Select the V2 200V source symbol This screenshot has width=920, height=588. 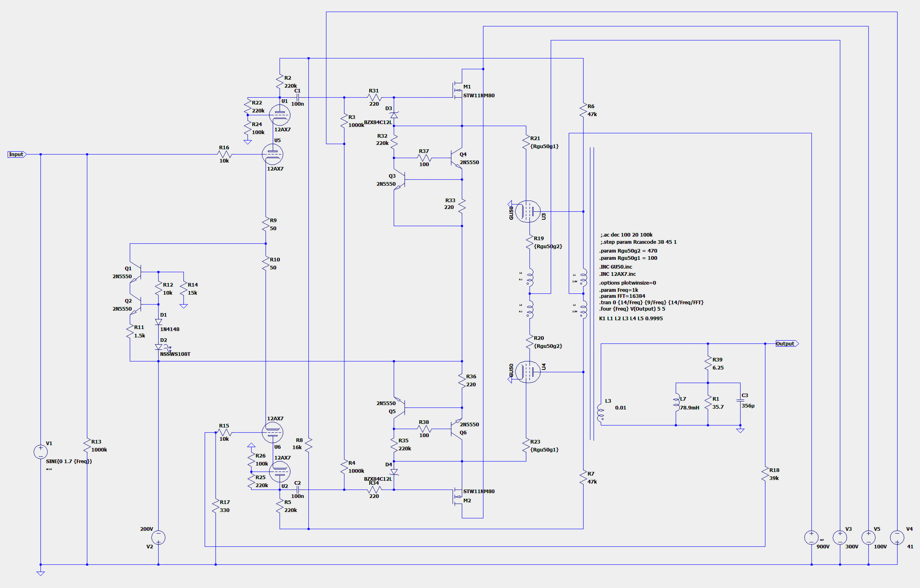click(x=158, y=537)
